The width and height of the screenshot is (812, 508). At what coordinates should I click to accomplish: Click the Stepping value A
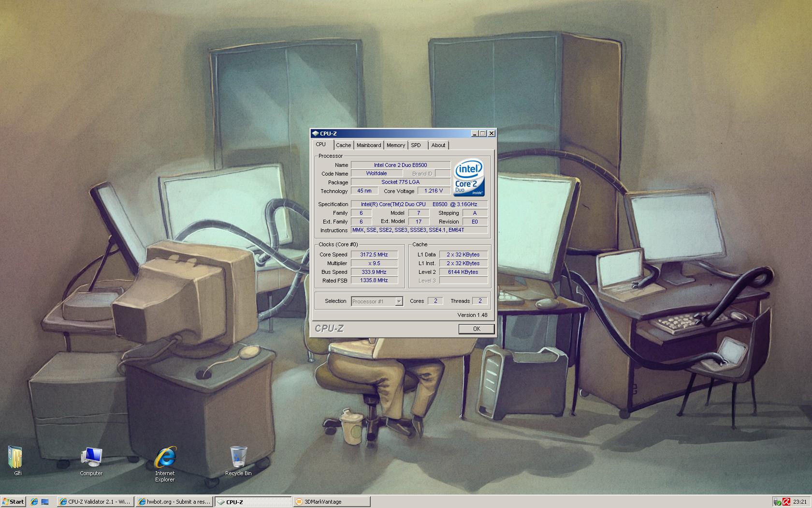(x=475, y=213)
